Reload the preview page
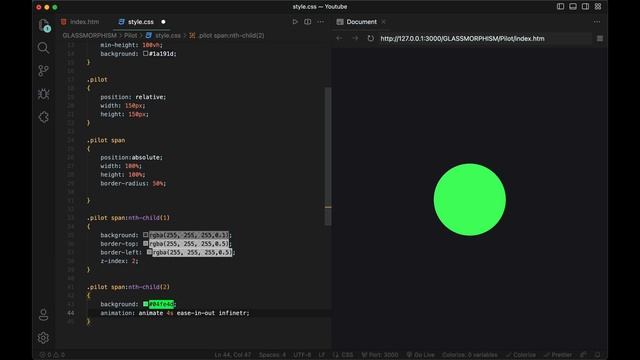This screenshot has width=640, height=360. click(x=371, y=38)
